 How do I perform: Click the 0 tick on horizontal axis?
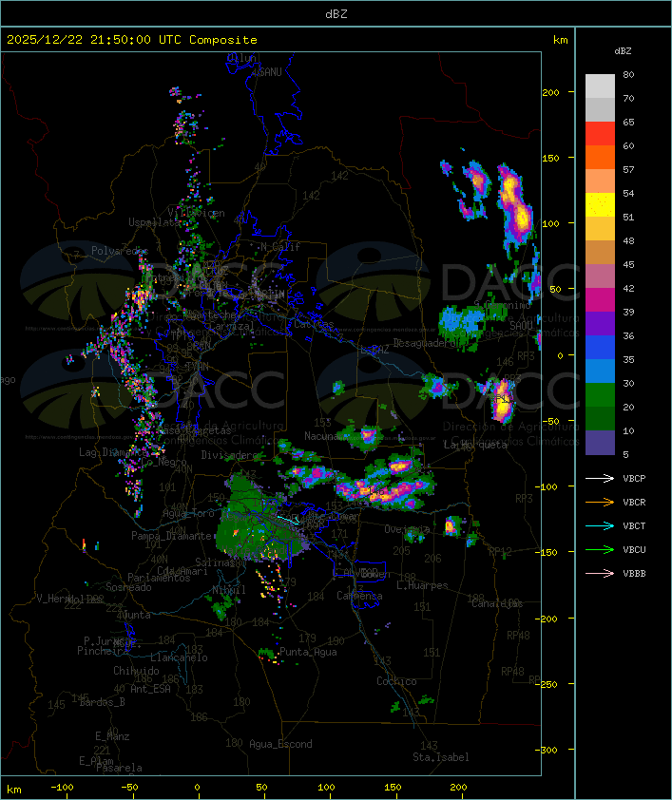coord(197,788)
